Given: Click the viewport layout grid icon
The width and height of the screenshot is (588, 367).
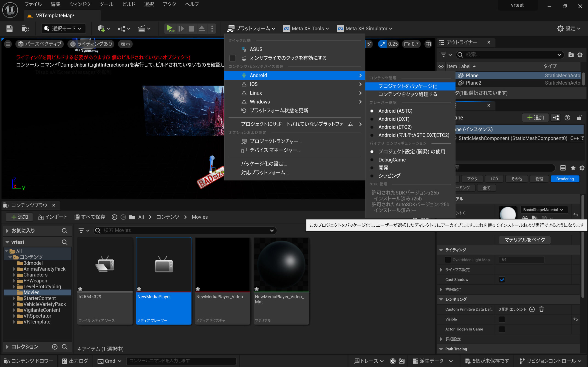Looking at the screenshot, I should [x=428, y=44].
